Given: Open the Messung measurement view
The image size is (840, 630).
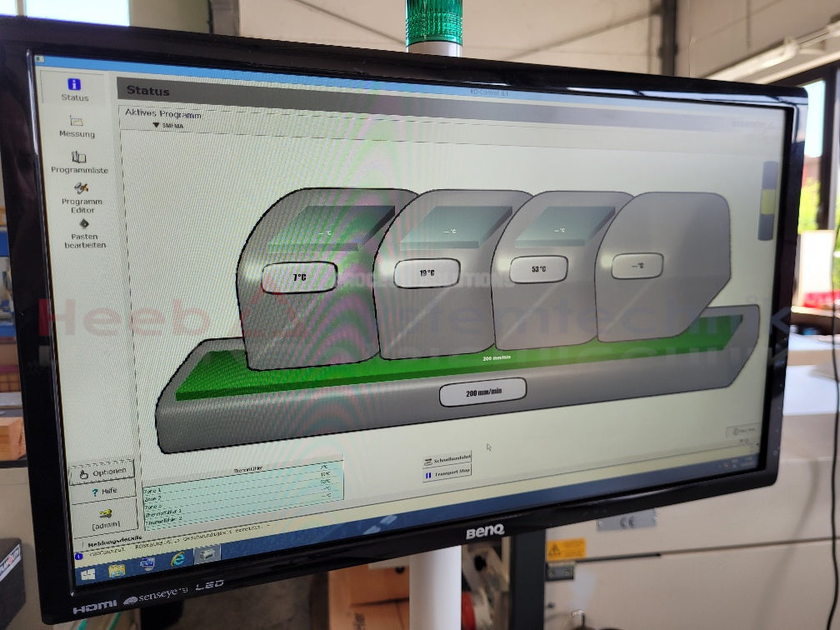Looking at the screenshot, I should tap(77, 127).
